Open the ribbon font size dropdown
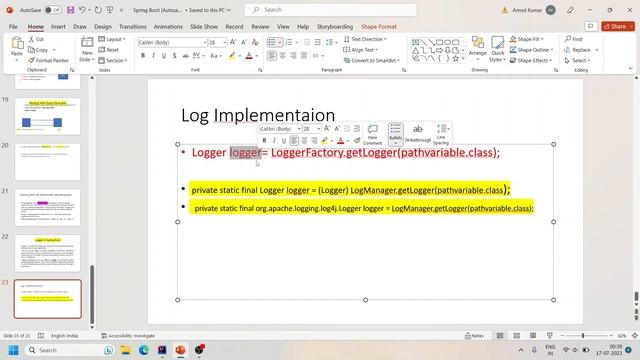640x360 pixels. [x=224, y=42]
